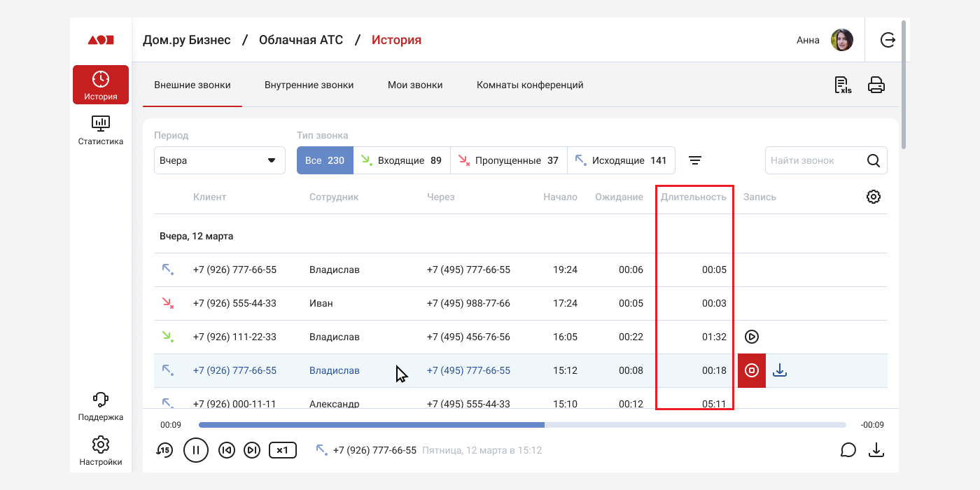Filter by Все 230 calls
This screenshot has height=490, width=980.
click(325, 160)
